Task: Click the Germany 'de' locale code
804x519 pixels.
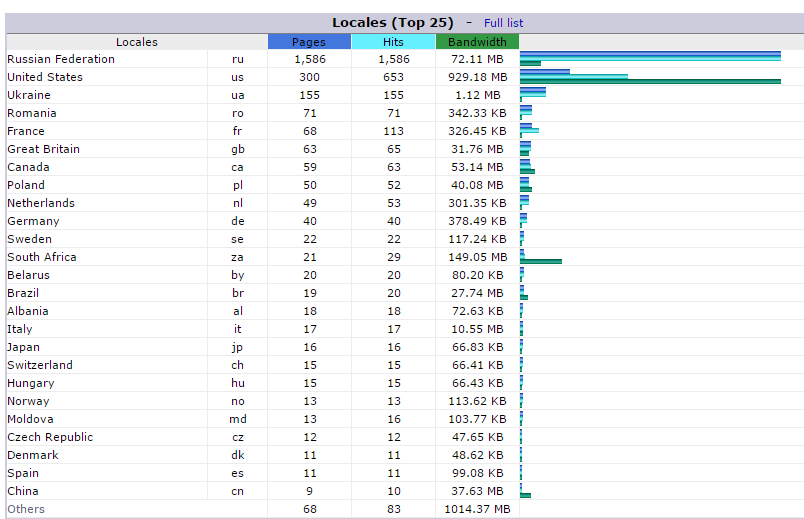Action: click(238, 221)
